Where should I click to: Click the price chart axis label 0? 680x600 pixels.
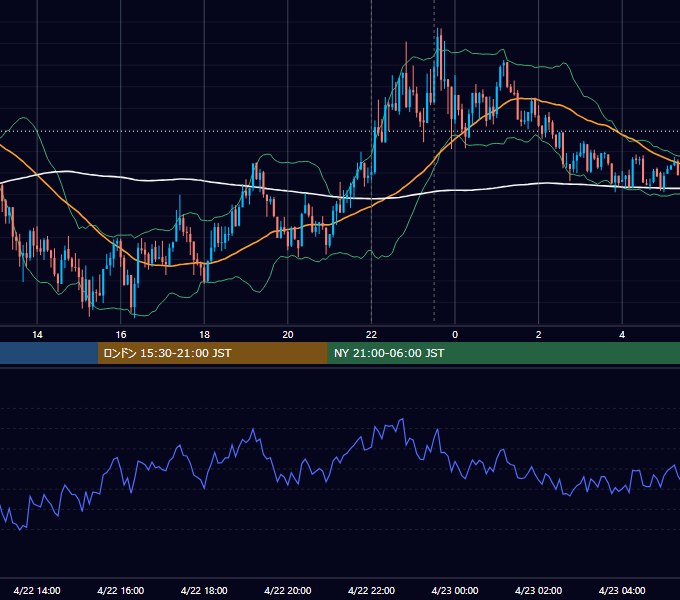pyautogui.click(x=455, y=335)
